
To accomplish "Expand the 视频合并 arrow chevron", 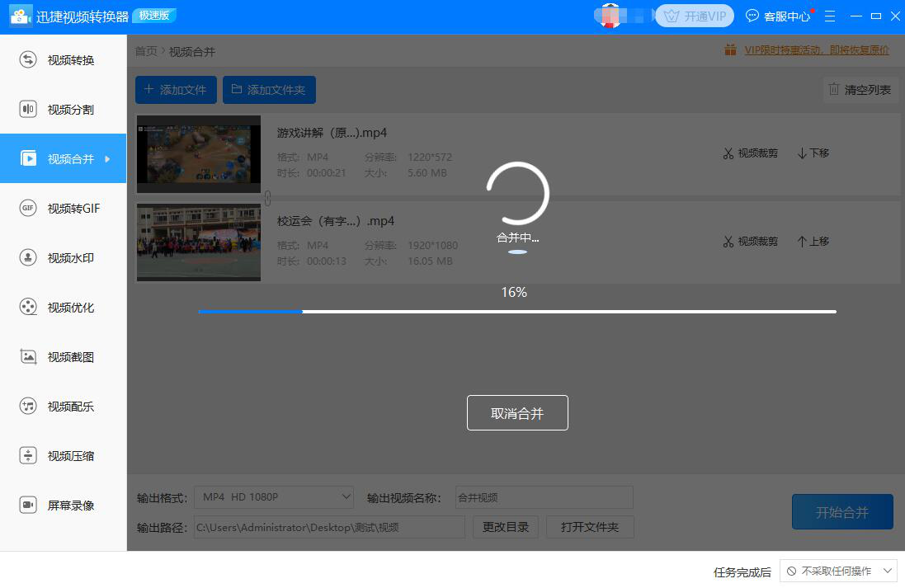I will click(107, 158).
